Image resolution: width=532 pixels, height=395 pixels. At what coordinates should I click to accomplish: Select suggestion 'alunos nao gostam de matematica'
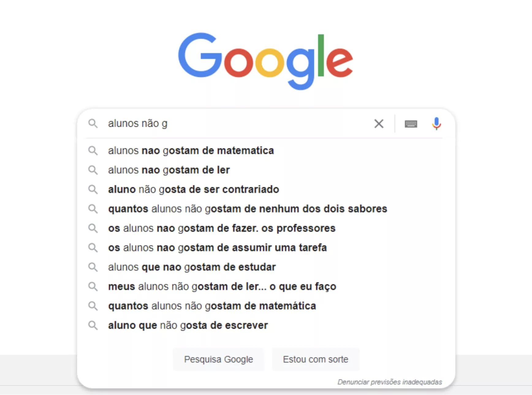(x=265, y=151)
